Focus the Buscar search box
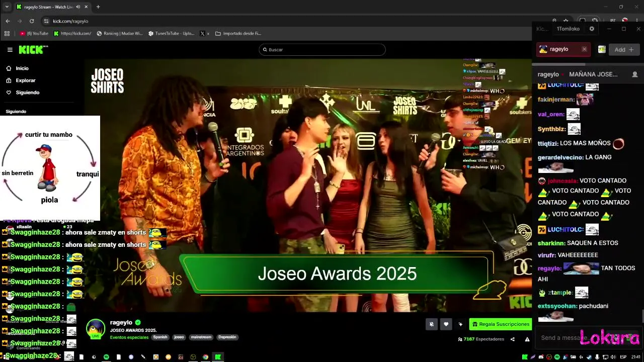644x362 pixels. 322,50
